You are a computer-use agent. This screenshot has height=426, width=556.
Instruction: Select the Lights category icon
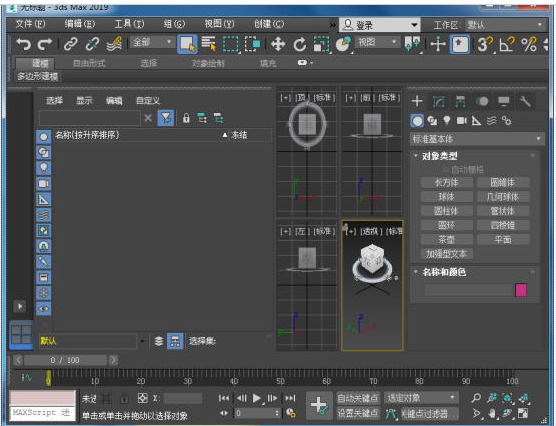(447, 121)
